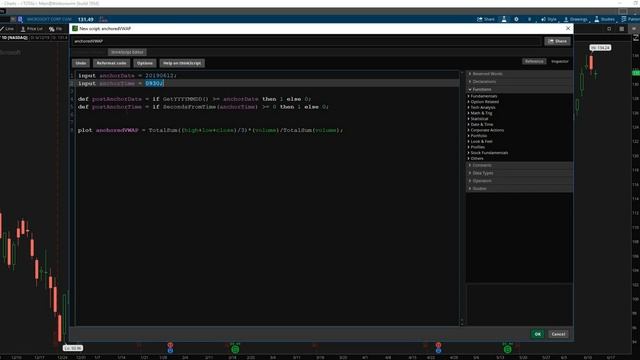Viewport: 640px width, 360px height.
Task: Open chart Style menu in main window
Action: coord(549,19)
